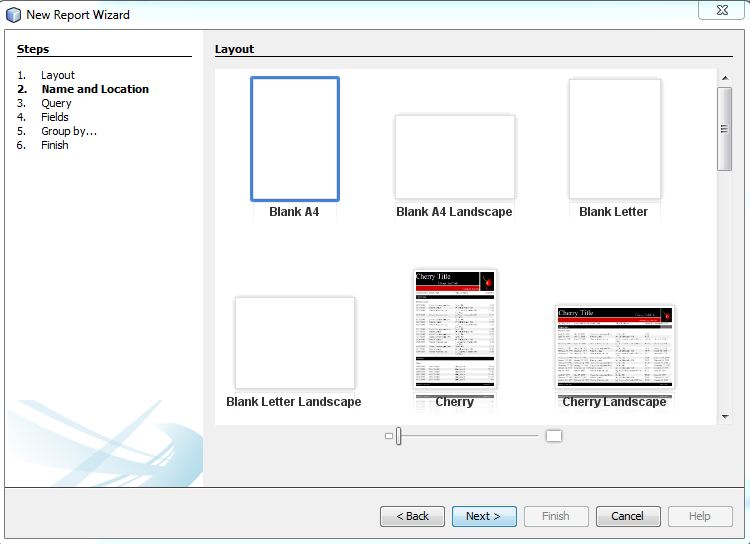Select the Blank A4 template thumbnail
The image size is (750, 544).
coord(295,139)
